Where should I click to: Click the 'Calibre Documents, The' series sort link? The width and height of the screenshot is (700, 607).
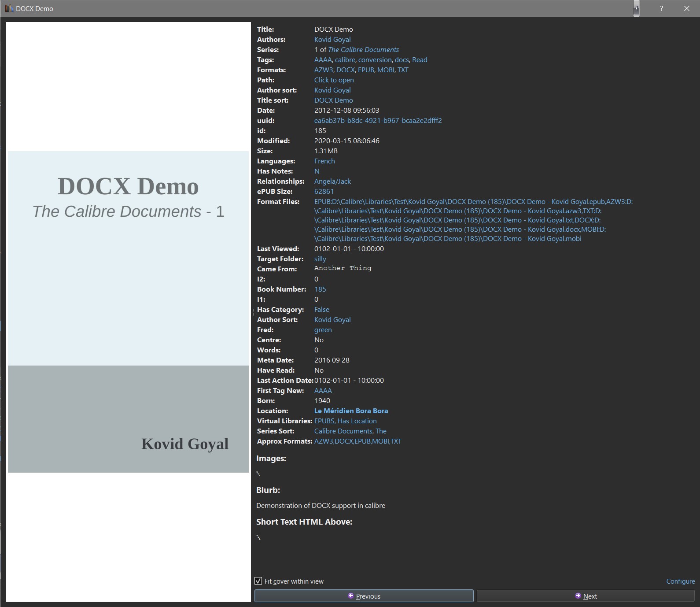(x=350, y=431)
